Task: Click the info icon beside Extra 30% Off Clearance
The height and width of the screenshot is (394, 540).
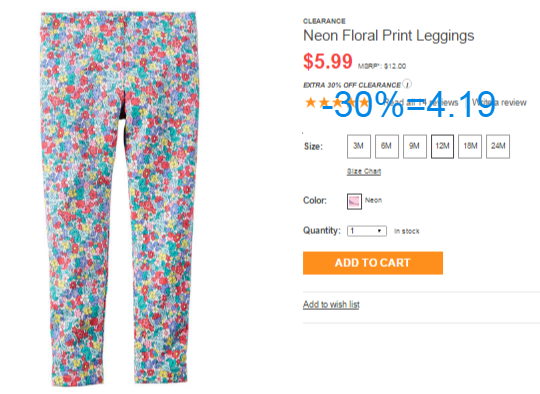Action: (x=407, y=84)
